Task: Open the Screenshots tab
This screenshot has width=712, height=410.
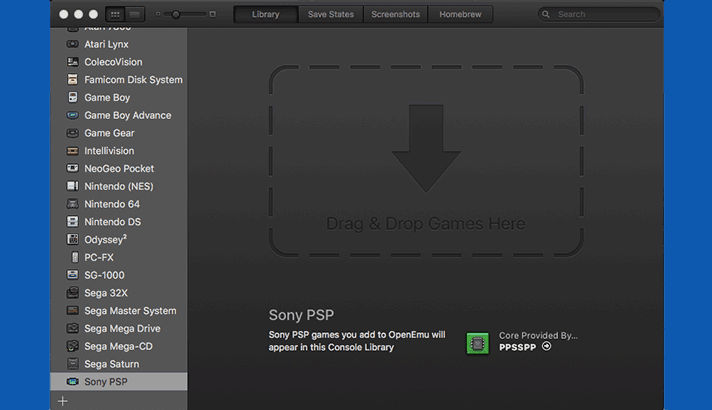Action: 396,14
